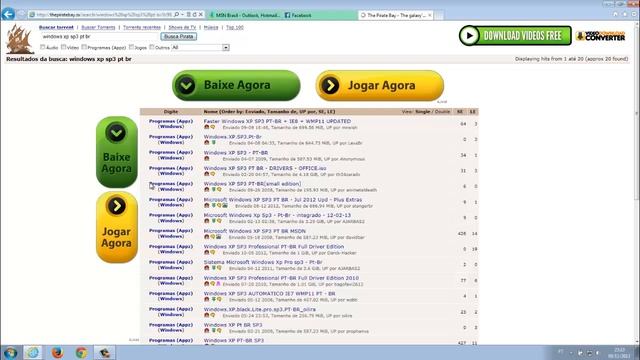Open the Buscar Torrents link

(x=98, y=27)
